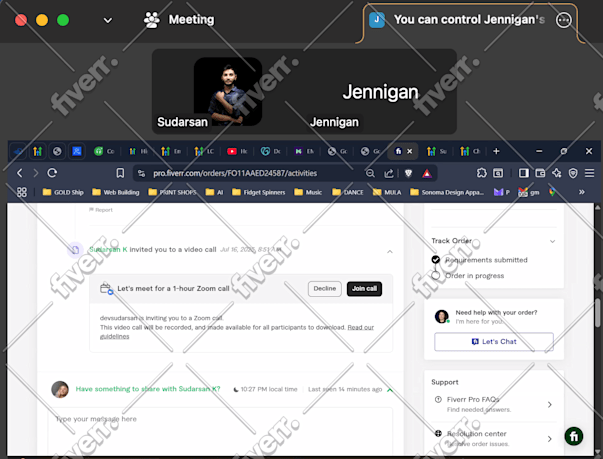Select Sudarsan's video thumbnail
The height and width of the screenshot is (459, 603).
pyautogui.click(x=228, y=91)
